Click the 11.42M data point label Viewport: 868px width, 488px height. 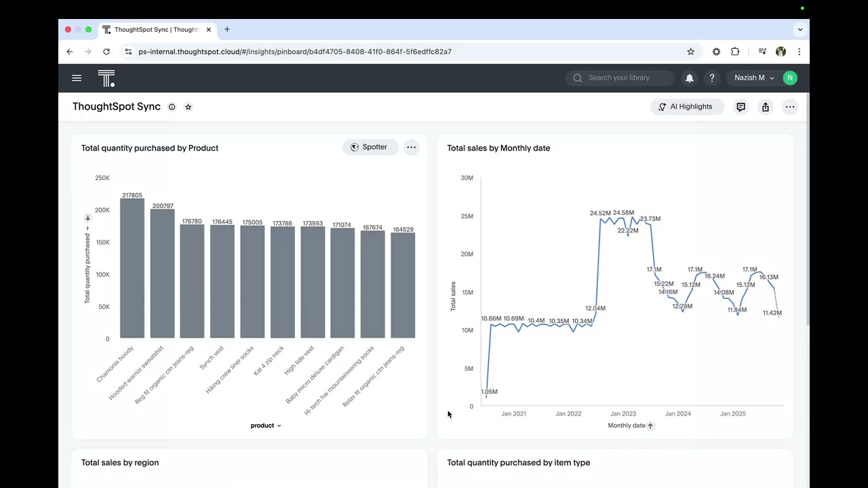pos(772,313)
